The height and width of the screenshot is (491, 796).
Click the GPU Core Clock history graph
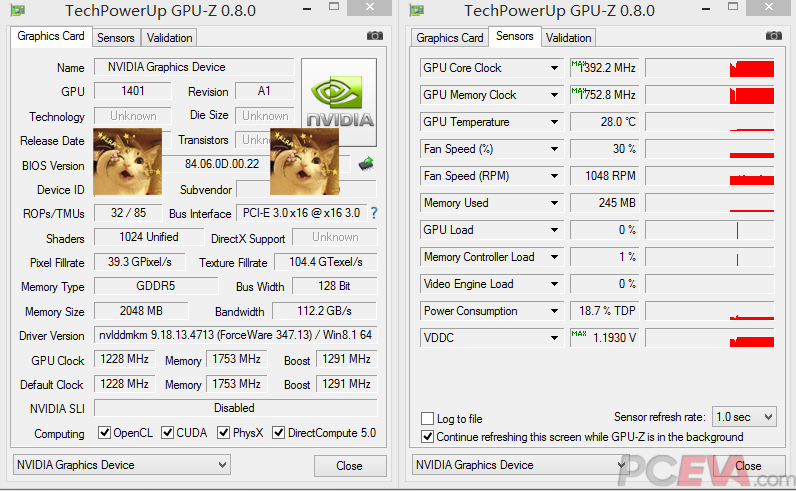tap(709, 68)
